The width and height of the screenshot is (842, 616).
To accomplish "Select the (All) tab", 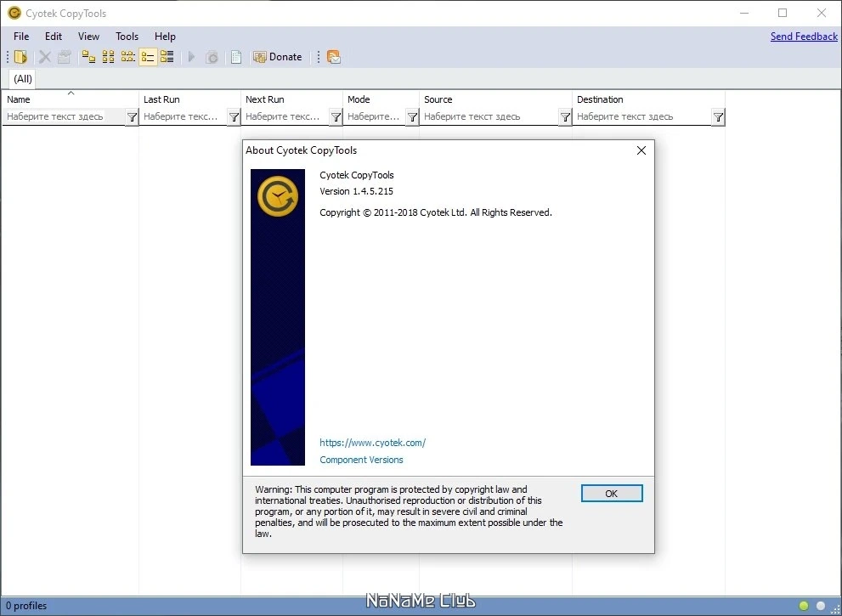I will pyautogui.click(x=23, y=79).
